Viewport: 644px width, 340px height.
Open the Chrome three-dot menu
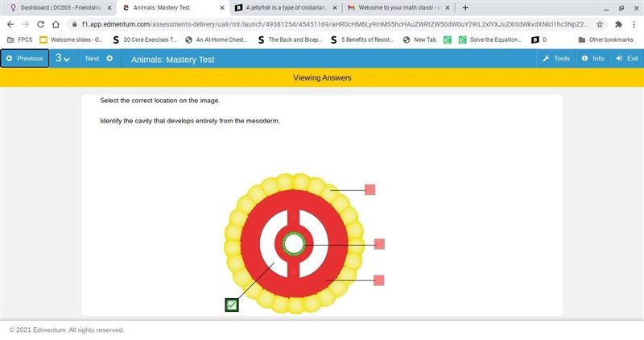634,24
